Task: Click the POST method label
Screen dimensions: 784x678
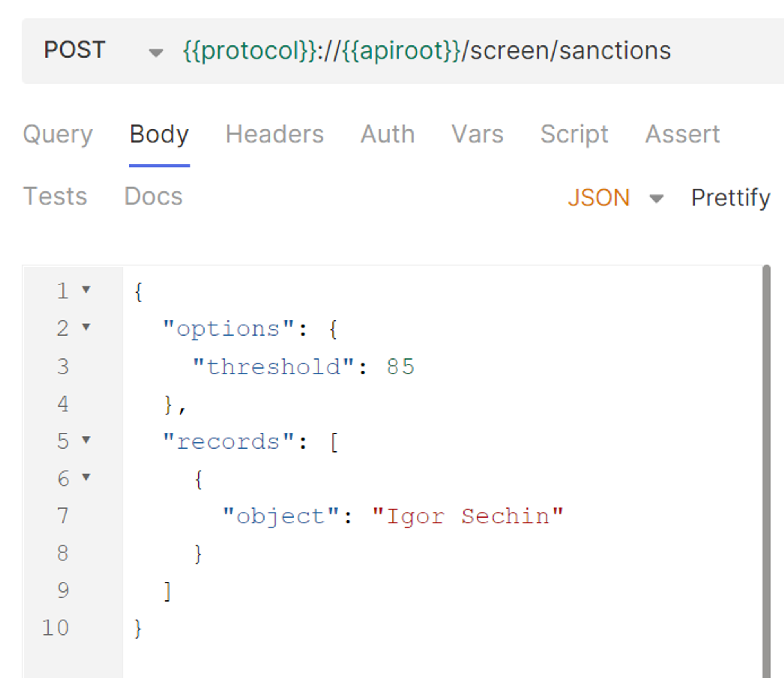Action: (x=74, y=50)
